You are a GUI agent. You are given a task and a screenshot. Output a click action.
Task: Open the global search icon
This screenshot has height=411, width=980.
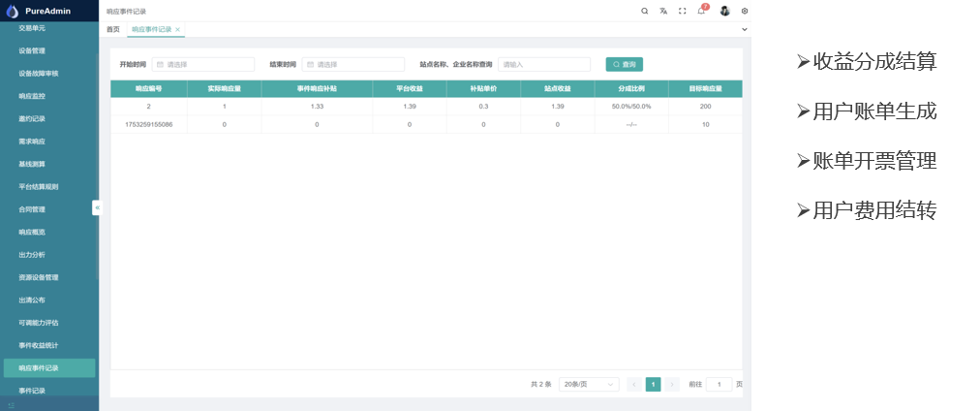pos(645,11)
